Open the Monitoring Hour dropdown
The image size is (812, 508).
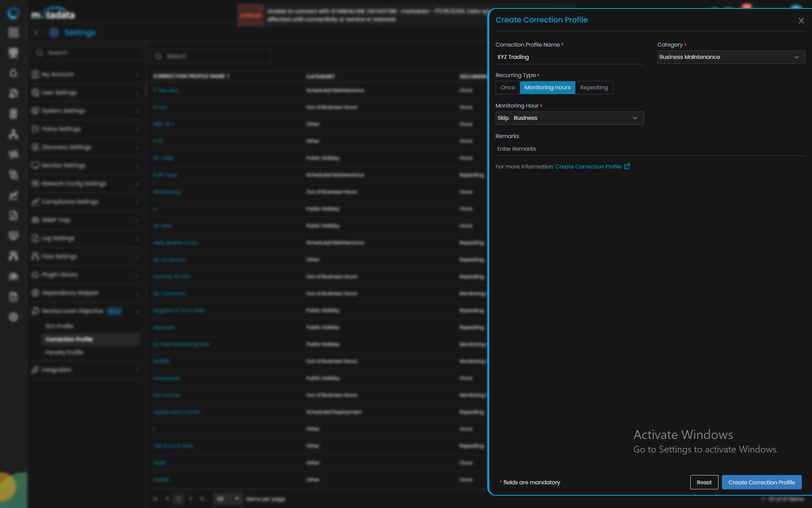(569, 118)
